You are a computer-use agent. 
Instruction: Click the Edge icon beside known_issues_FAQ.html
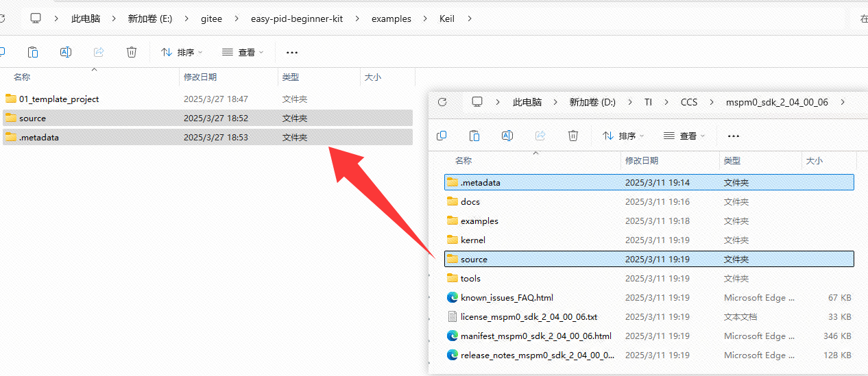(x=453, y=298)
